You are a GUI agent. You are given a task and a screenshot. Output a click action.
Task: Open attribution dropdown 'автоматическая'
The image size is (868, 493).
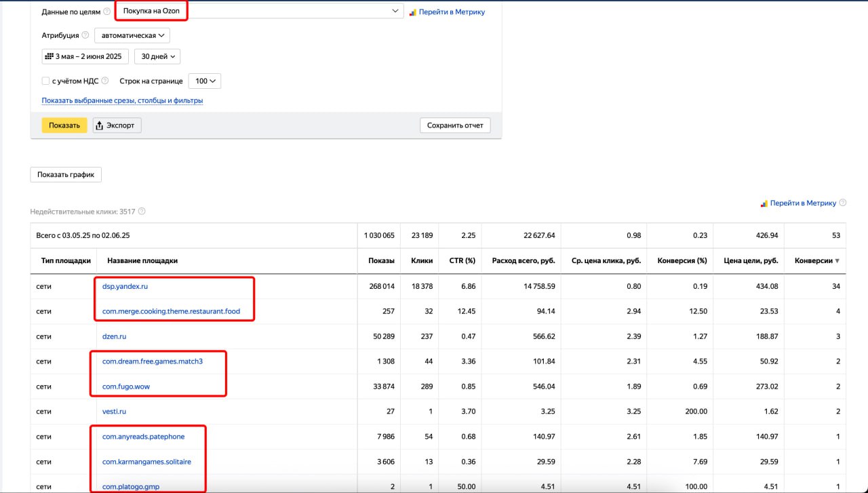pos(132,35)
